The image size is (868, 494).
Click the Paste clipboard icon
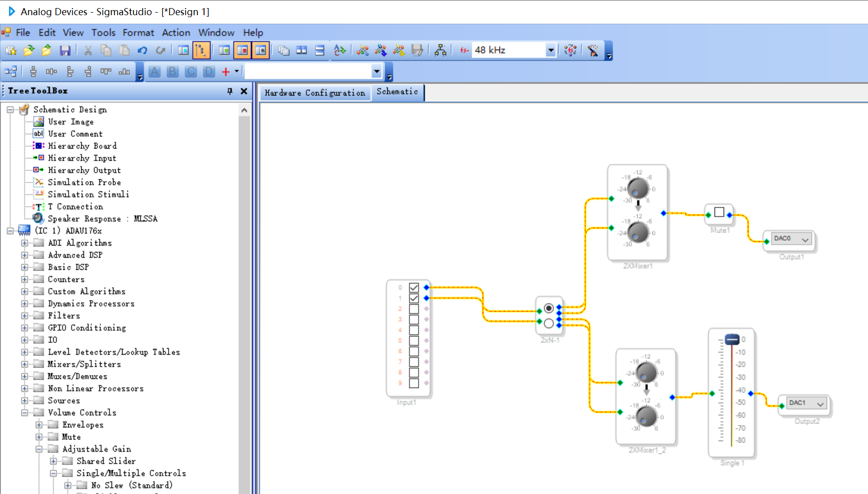124,50
